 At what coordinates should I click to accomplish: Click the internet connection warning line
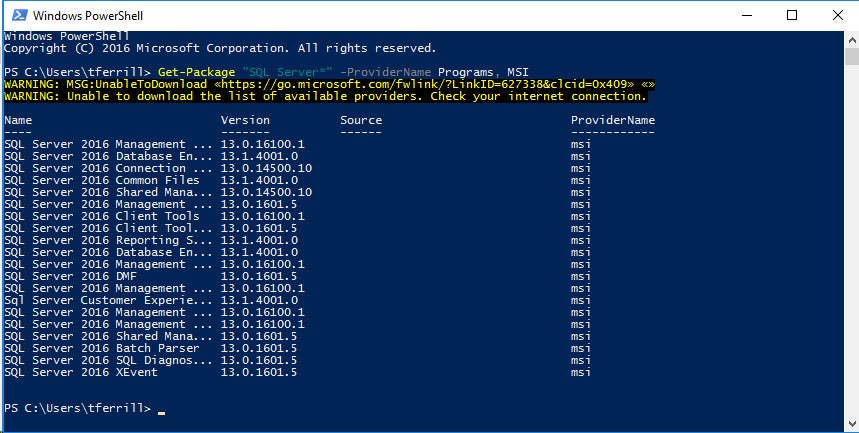325,97
